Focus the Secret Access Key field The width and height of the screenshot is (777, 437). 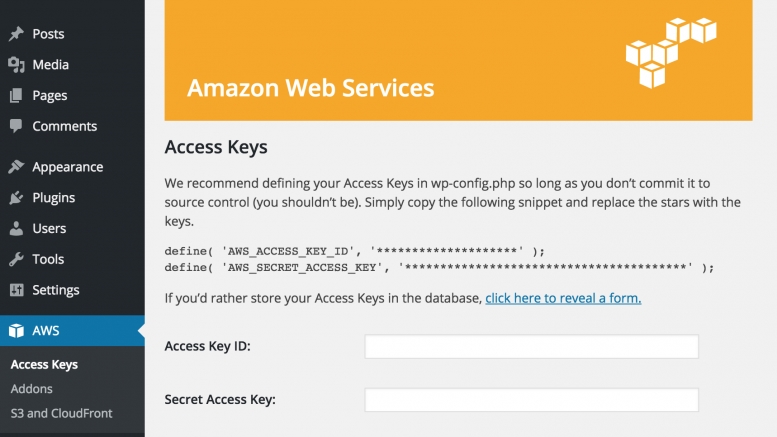[x=532, y=400]
